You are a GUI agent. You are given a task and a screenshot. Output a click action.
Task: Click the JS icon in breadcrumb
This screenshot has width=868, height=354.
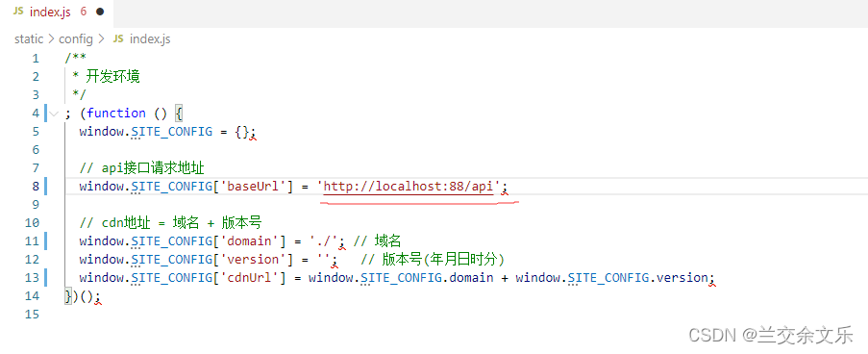(118, 38)
